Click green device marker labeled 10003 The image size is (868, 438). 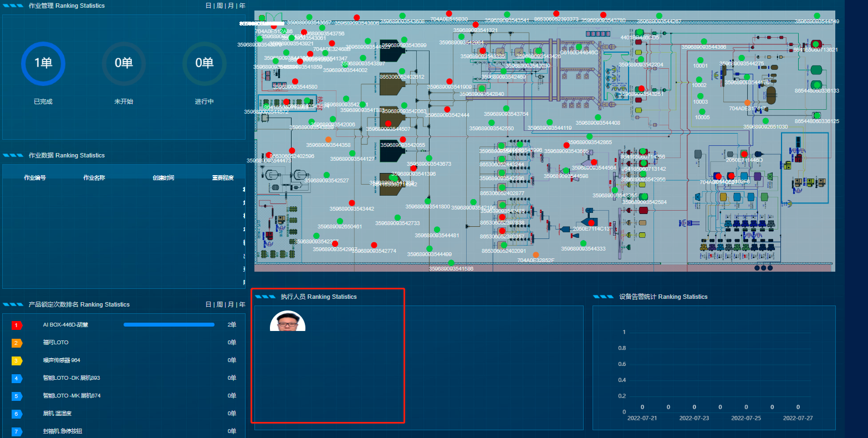700,96
